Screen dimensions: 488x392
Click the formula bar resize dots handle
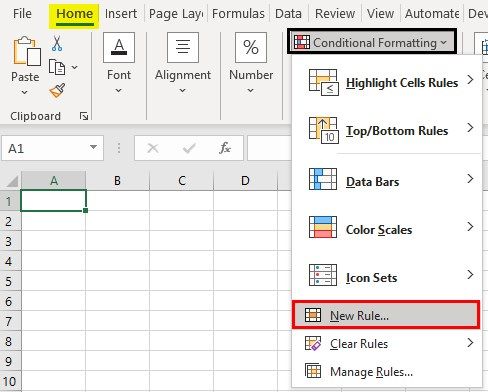pyautogui.click(x=119, y=148)
